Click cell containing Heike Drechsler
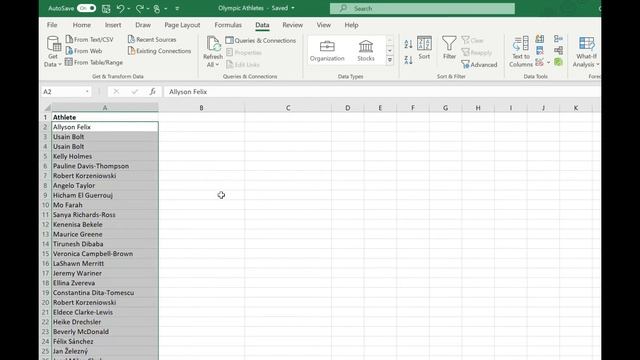 [105, 322]
